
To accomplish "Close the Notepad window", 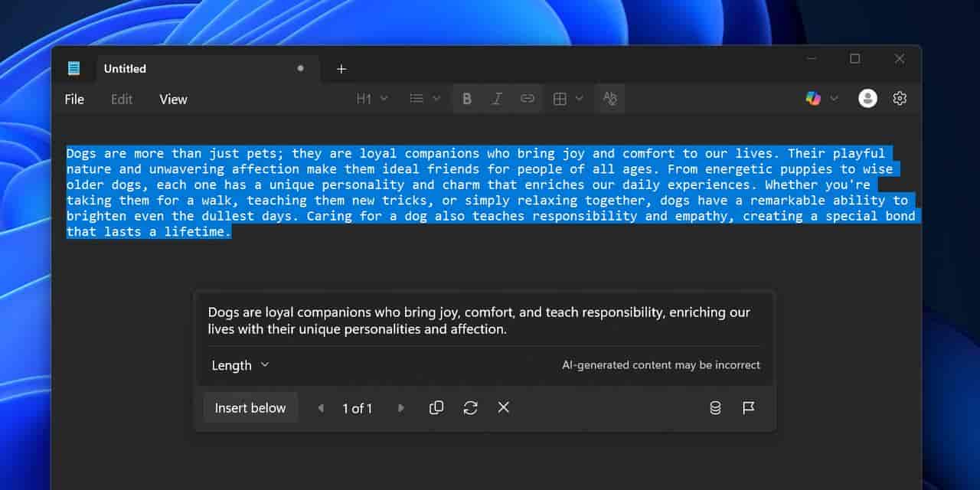I will tap(900, 59).
